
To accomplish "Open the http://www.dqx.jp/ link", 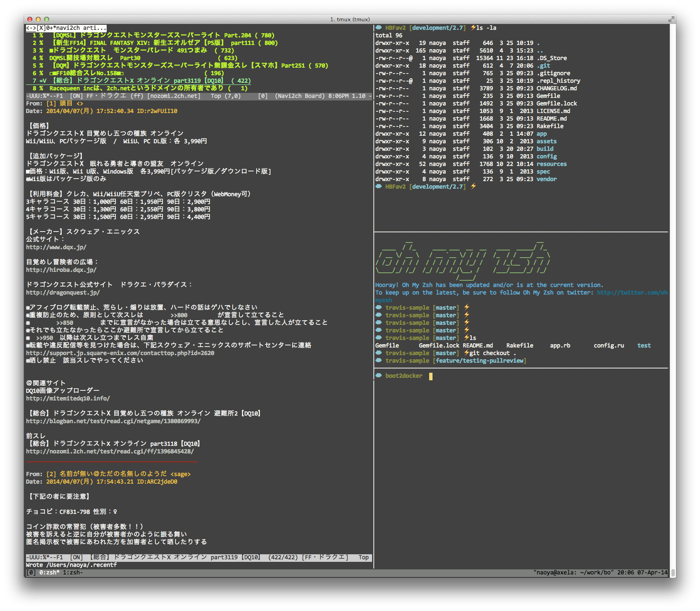I will point(56,247).
